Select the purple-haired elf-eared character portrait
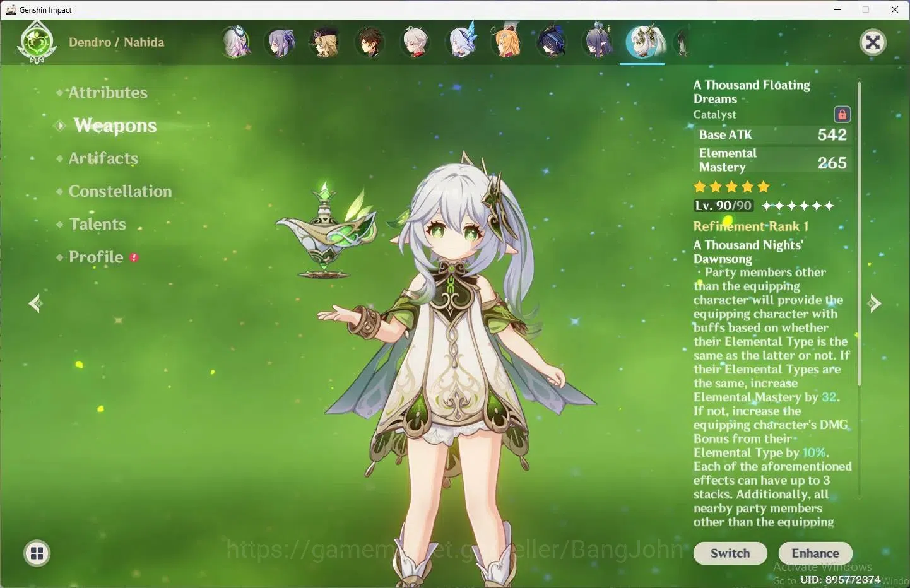910x588 pixels. (597, 41)
